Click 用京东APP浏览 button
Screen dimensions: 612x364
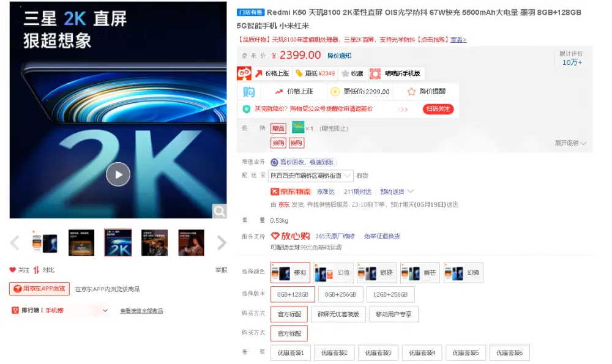39,289
